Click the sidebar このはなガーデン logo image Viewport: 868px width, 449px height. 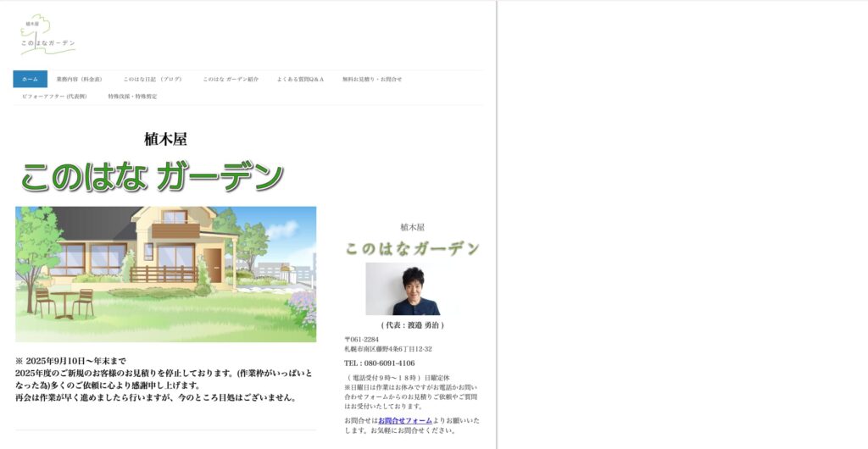(x=412, y=248)
